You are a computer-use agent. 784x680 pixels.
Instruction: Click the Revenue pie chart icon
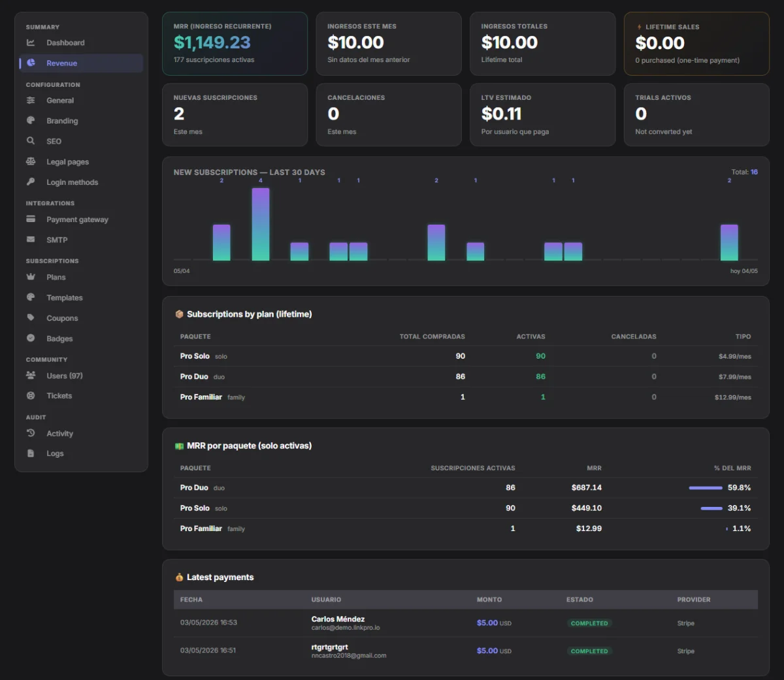[31, 63]
